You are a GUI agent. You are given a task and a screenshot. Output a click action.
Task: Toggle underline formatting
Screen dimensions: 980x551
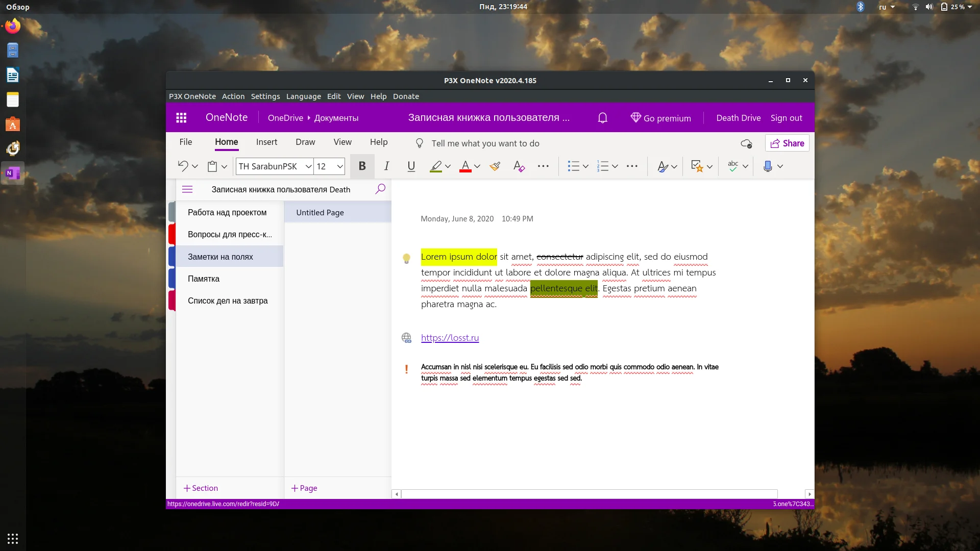411,166
